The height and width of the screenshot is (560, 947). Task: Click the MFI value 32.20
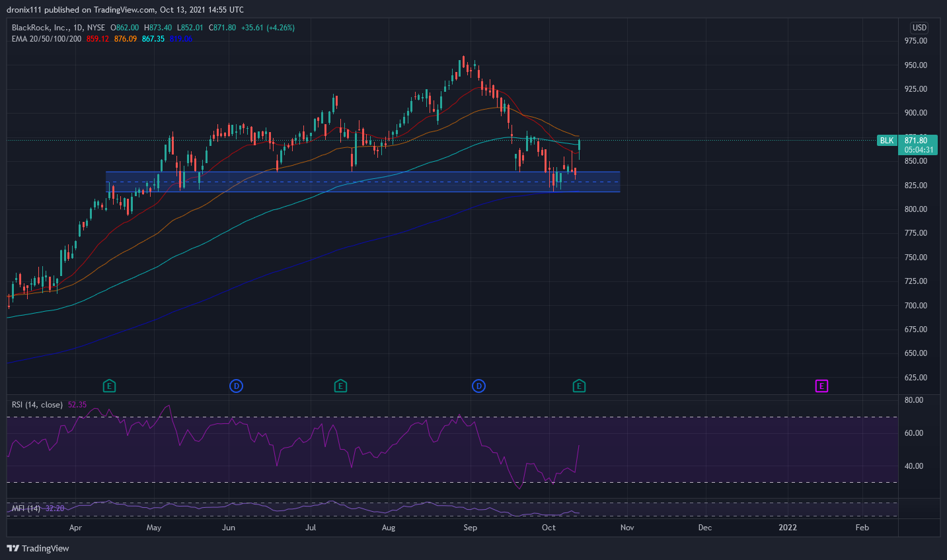pos(55,508)
